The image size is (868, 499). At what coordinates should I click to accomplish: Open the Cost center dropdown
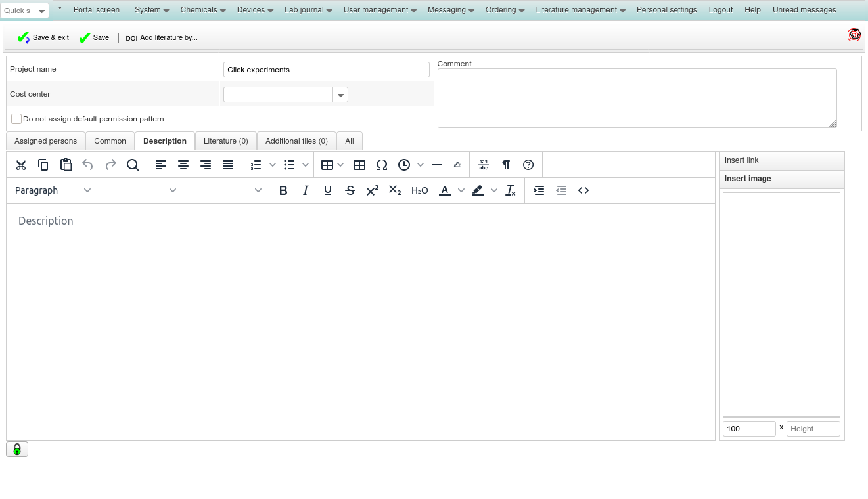pos(340,95)
